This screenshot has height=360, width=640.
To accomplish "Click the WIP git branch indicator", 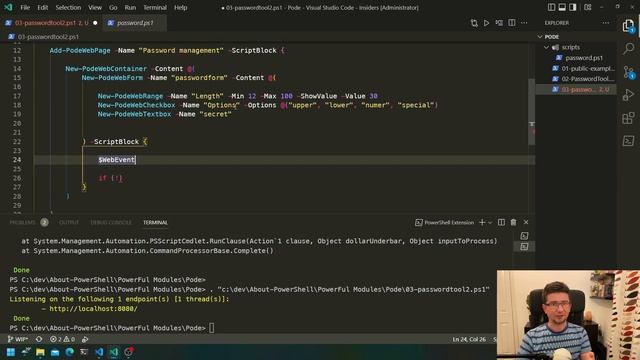I will (18, 339).
